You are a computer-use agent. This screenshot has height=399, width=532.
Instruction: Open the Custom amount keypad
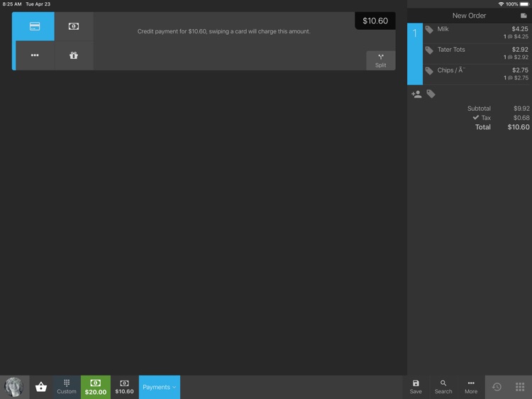[67, 387]
